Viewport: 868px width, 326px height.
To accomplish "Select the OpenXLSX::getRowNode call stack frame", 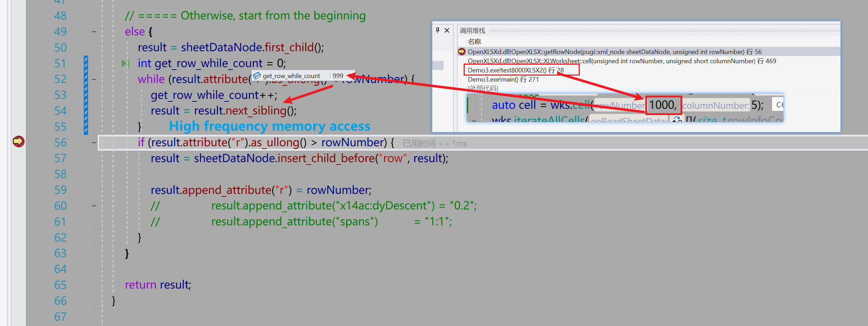I will click(x=614, y=52).
